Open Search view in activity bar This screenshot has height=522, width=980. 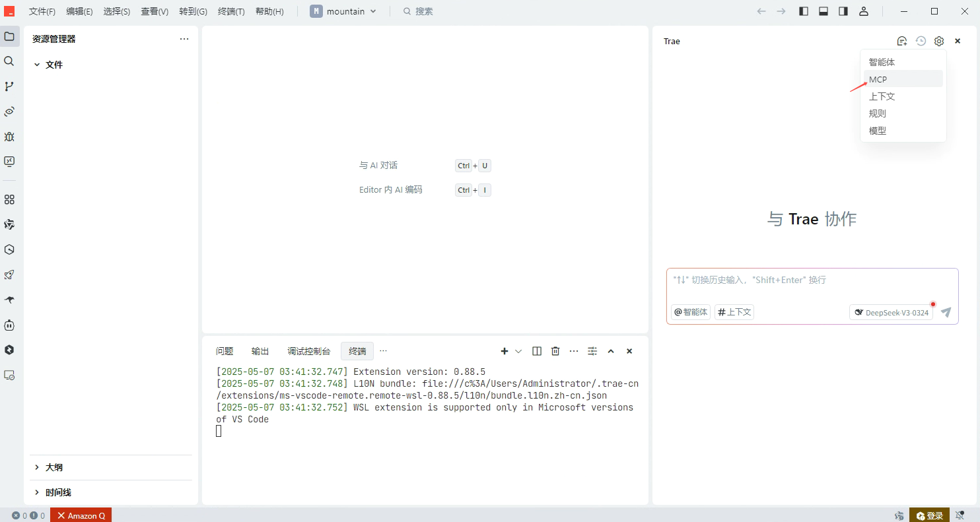(x=9, y=61)
